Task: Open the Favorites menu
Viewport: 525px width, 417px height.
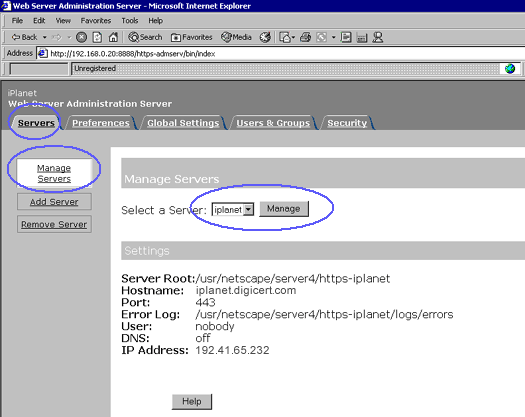Action: [x=96, y=21]
